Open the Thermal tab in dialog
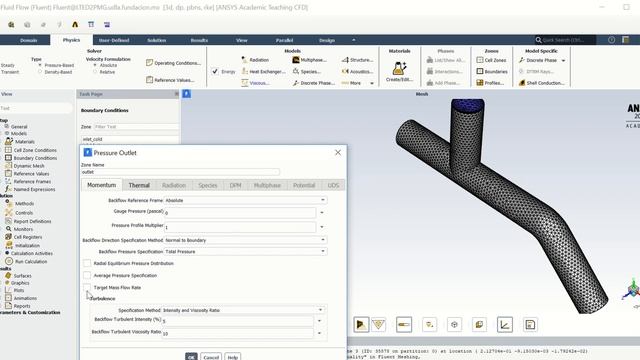The image size is (640, 360). (x=139, y=185)
